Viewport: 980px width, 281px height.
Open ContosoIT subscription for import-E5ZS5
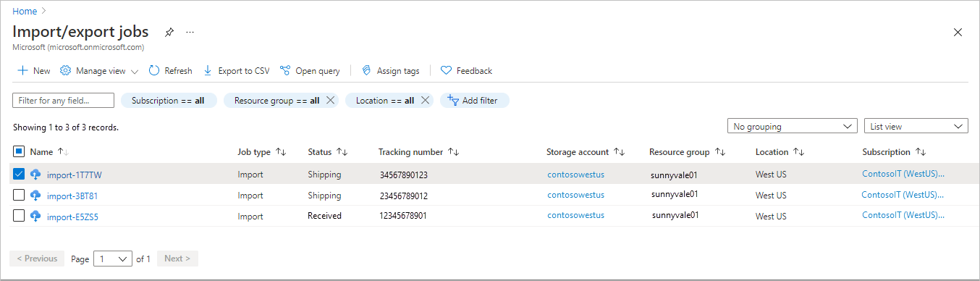[x=903, y=215]
